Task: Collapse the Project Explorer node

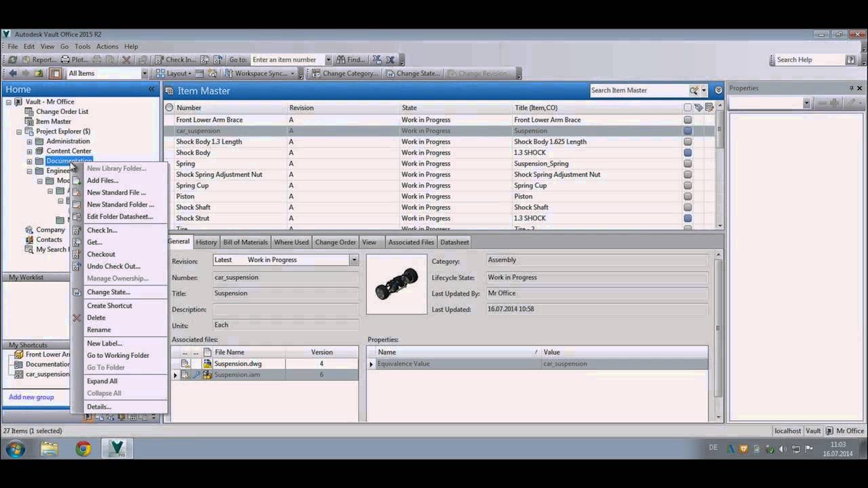Action: 19,131
